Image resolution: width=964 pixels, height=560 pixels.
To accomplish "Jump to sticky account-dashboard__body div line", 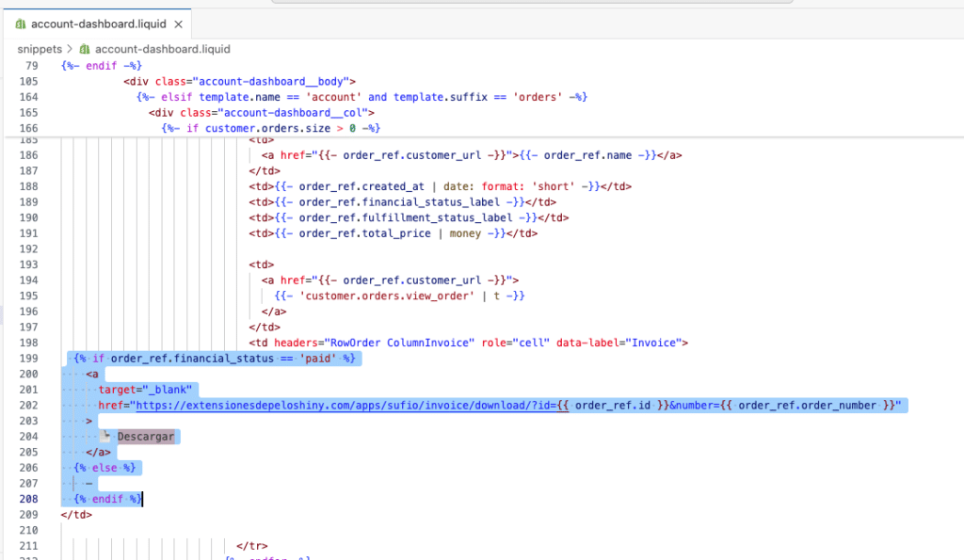I will coord(239,82).
